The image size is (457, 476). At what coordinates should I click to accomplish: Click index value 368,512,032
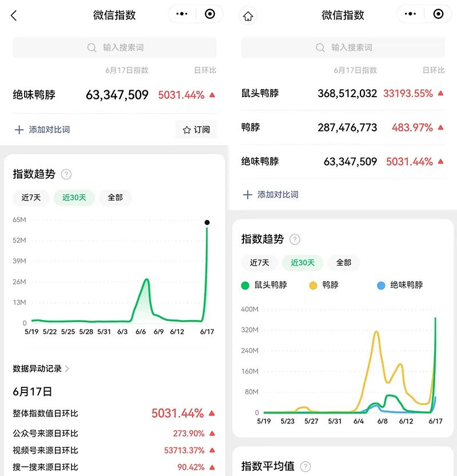[x=347, y=94]
